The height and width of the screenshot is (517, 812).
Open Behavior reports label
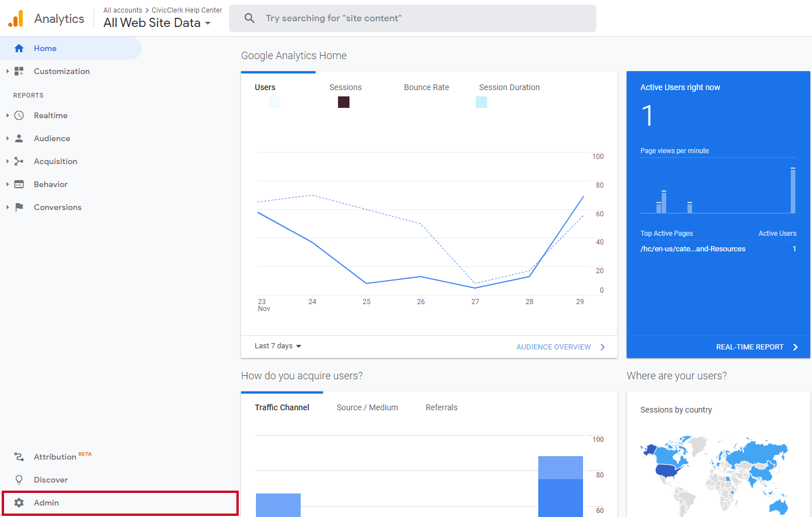(50, 184)
